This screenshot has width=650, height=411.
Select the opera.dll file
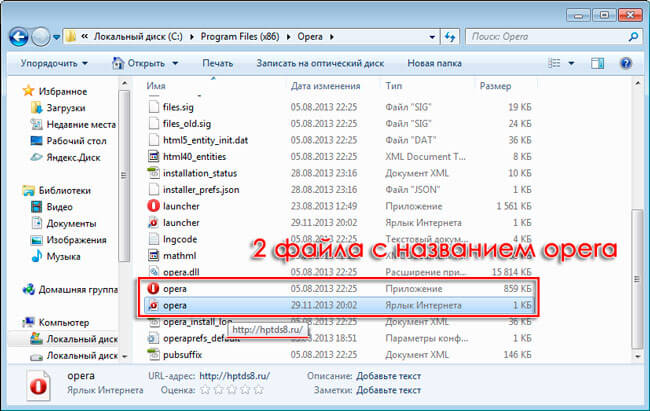(181, 272)
